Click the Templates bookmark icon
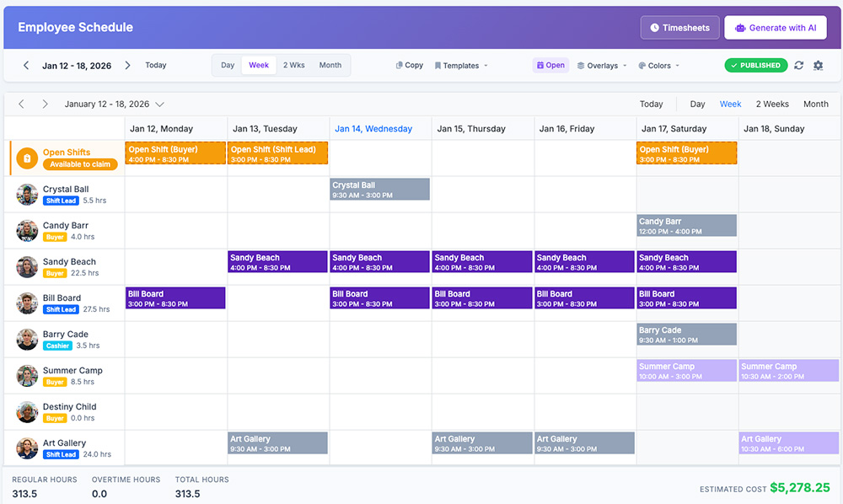 click(x=438, y=65)
